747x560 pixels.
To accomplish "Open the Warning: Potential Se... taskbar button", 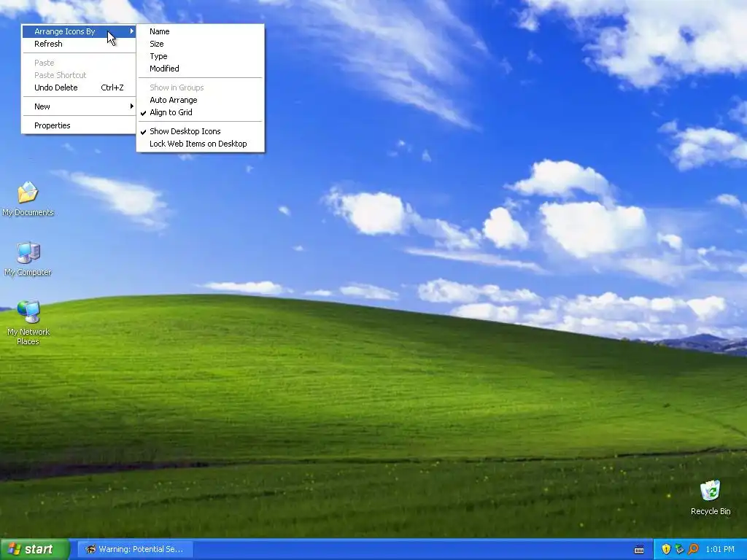I will 135,549.
